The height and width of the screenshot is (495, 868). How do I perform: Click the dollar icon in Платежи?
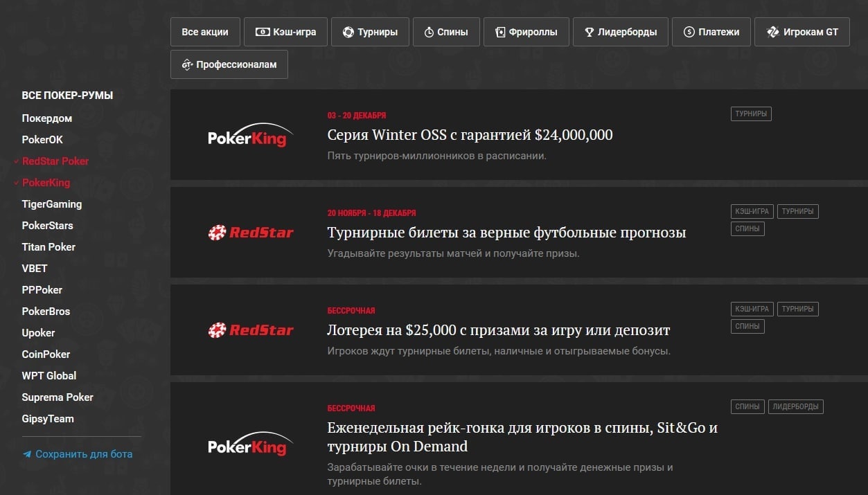point(689,32)
